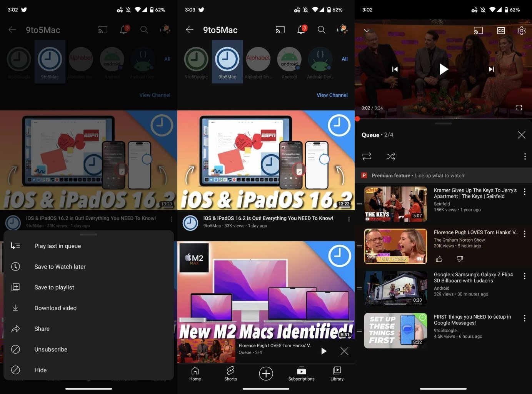Viewport: 532px width, 394px height.
Task: Toggle closed captions in the player
Action: 501,30
